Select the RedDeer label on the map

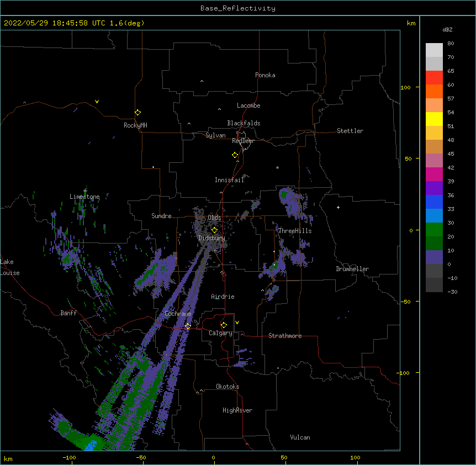(x=243, y=141)
